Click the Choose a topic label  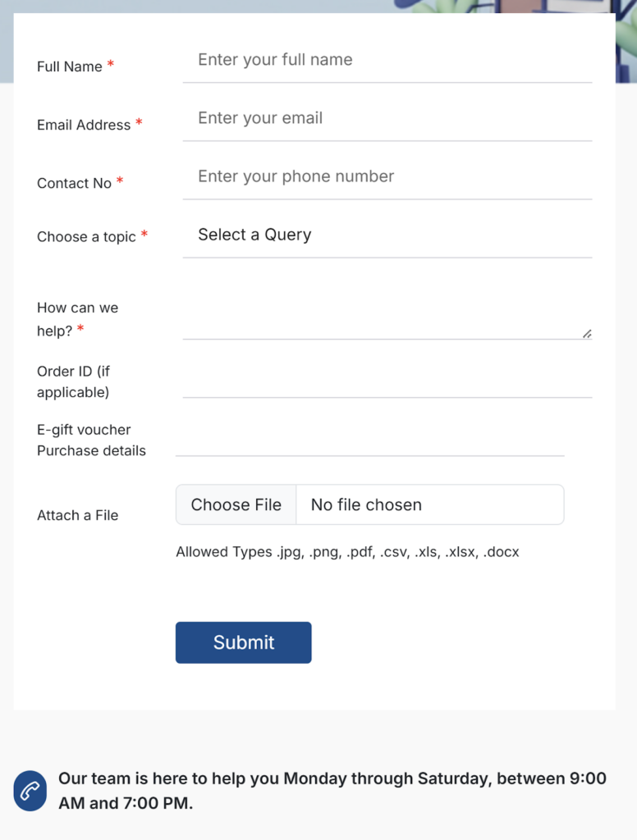(x=86, y=237)
